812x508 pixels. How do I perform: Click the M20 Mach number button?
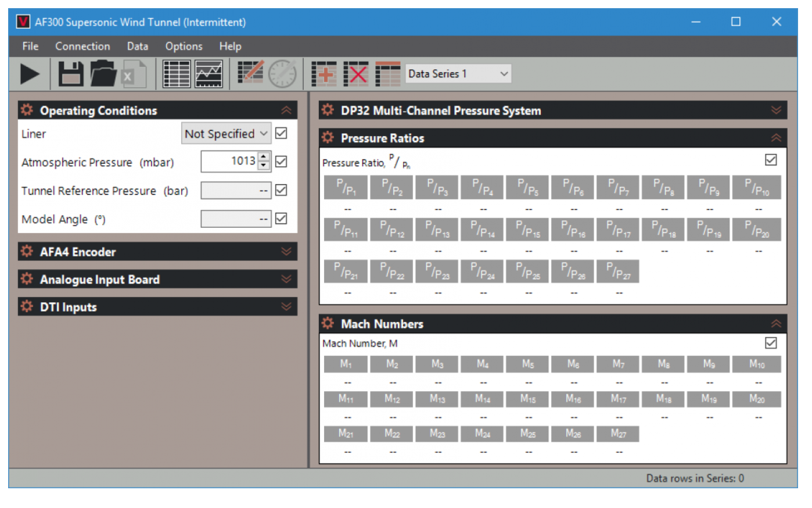[757, 399]
